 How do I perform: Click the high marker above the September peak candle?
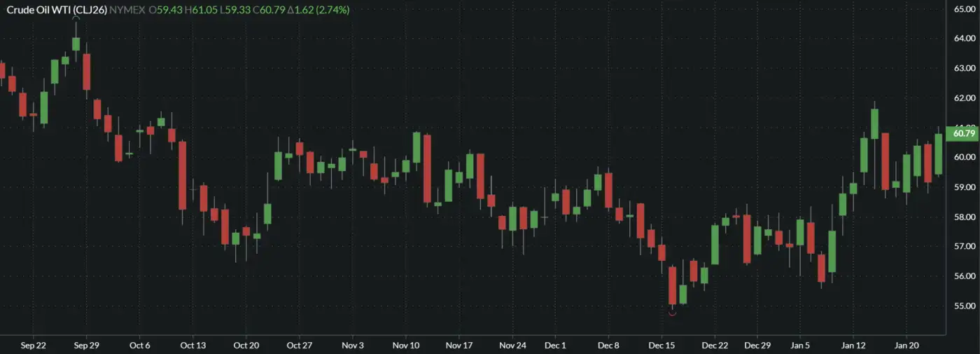click(76, 19)
